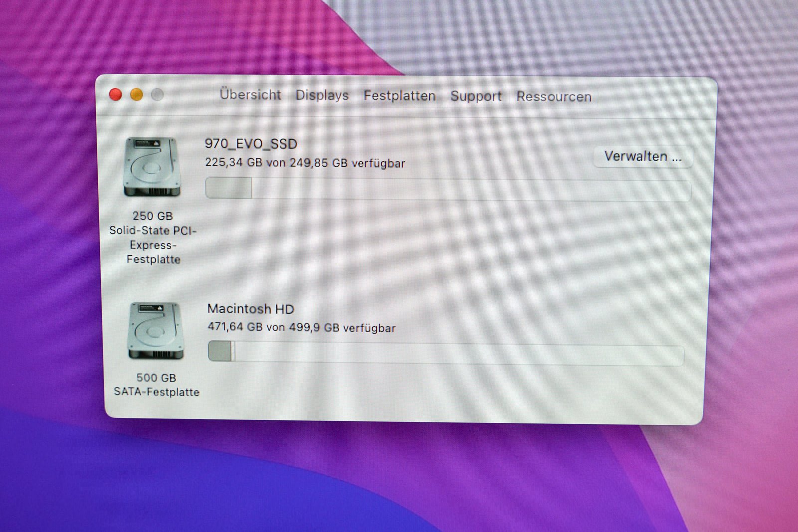Click the 970_EVO_SSD hard drive icon

point(152,167)
